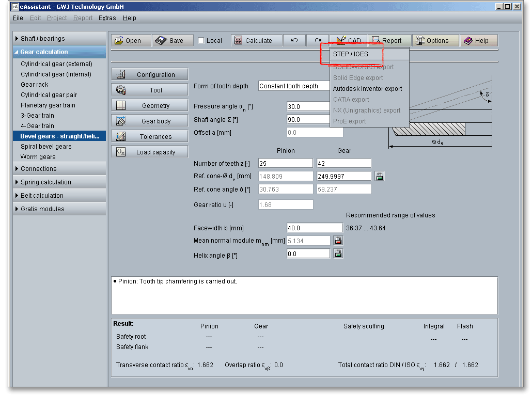Open the Help book button
Viewport: 532px width, 395px height.
coord(476,41)
